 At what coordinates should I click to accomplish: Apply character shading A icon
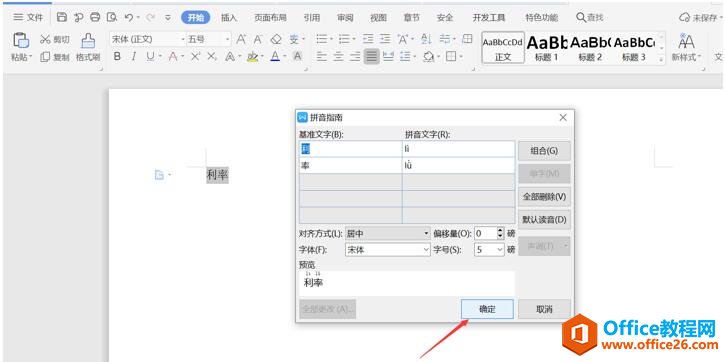297,56
